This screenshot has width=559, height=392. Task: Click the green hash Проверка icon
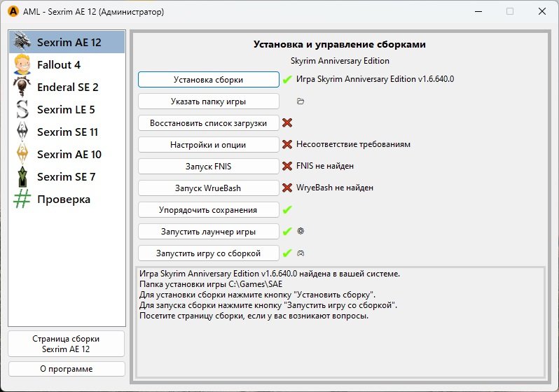(23, 199)
